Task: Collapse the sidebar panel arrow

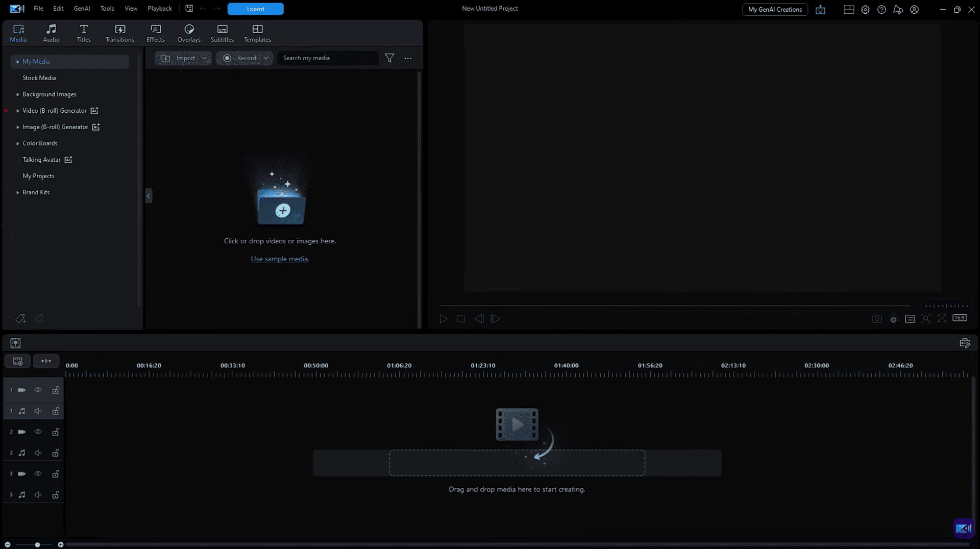Action: coord(149,196)
